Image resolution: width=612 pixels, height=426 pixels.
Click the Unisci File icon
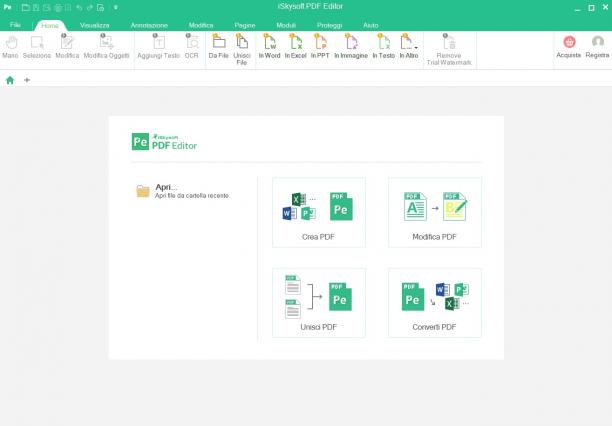pyautogui.click(x=242, y=42)
